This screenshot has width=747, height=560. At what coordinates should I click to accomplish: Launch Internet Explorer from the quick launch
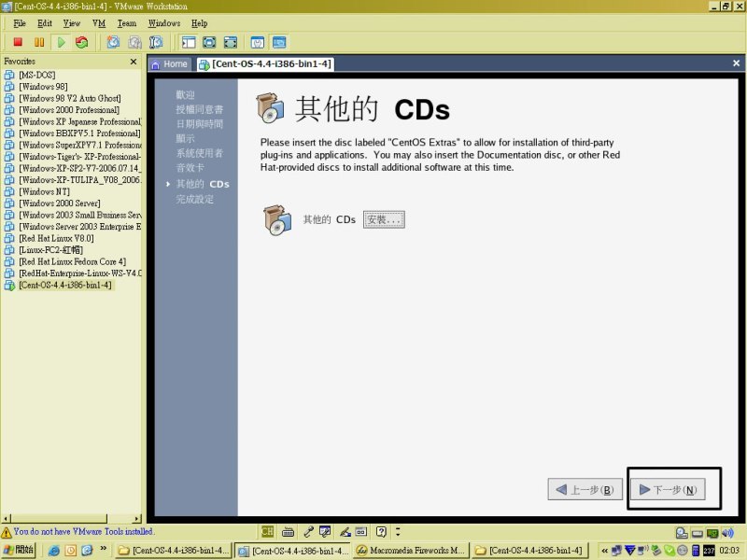(x=54, y=551)
